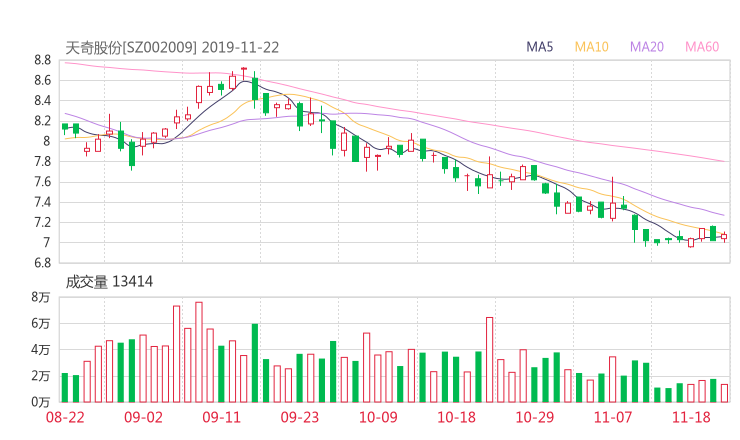
Task: Click the 成交量 13414 volume label
Action: pos(109,282)
